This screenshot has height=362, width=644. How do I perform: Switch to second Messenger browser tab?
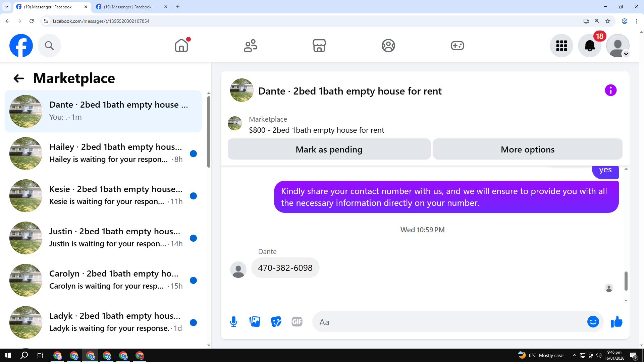click(x=127, y=7)
